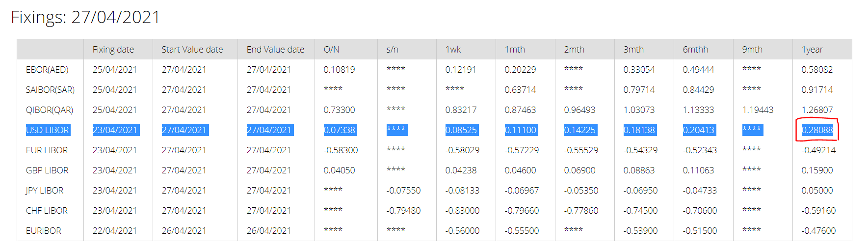This screenshot has width=868, height=251.
Task: Select the SAIBOR(SAR) row label
Action: click(50, 90)
